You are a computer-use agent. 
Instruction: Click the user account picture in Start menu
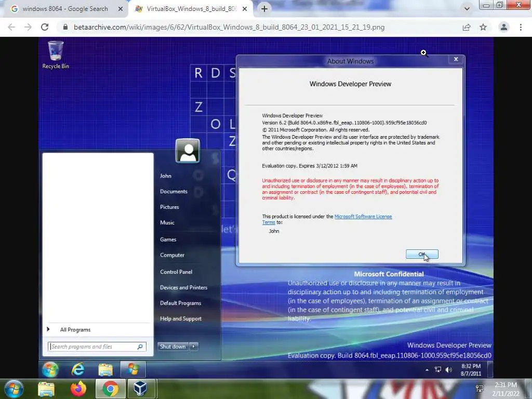pyautogui.click(x=188, y=151)
